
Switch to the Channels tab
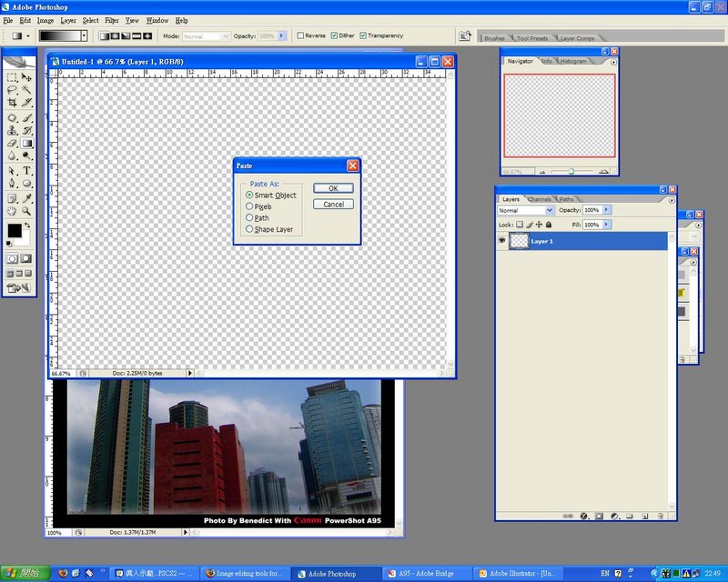tap(540, 199)
